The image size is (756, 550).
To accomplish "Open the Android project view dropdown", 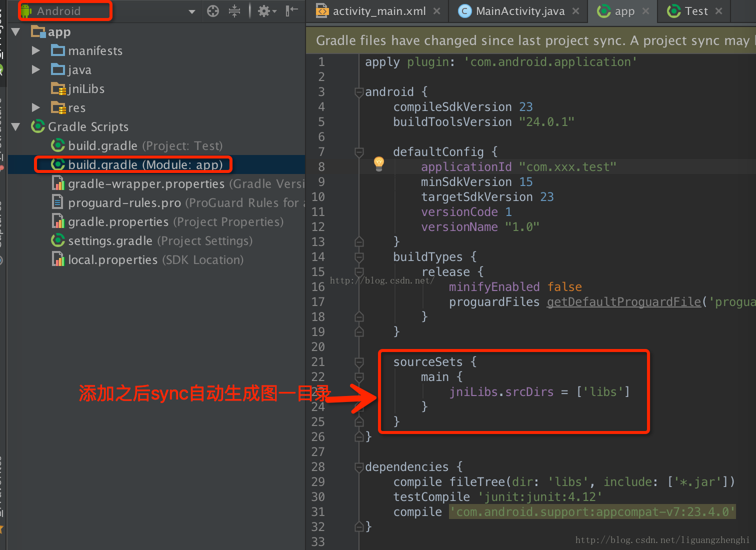I will [x=191, y=11].
